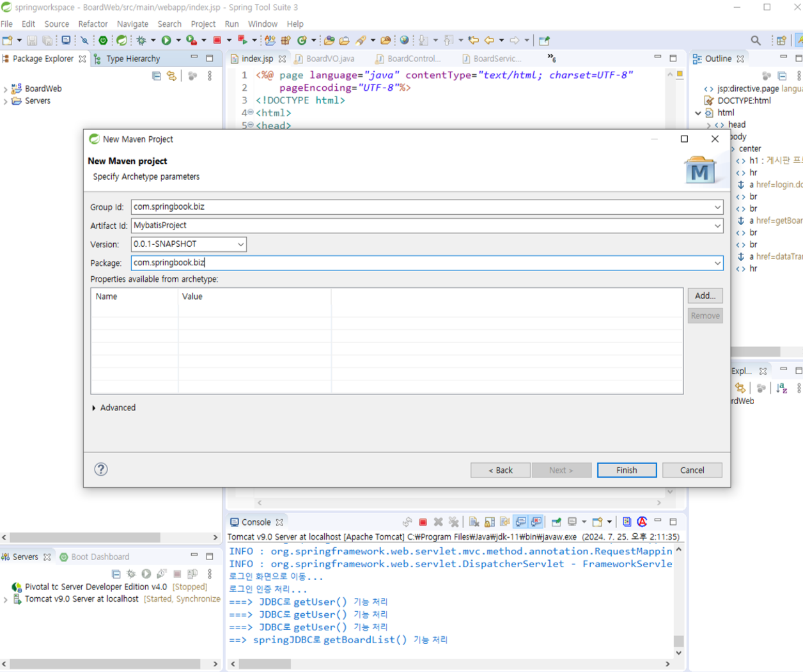The image size is (803, 672).
Task: Click the Add... property button
Action: (x=705, y=296)
